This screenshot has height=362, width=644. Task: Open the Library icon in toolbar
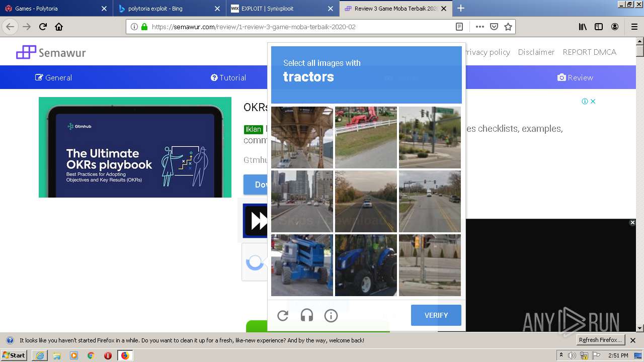coord(583,27)
